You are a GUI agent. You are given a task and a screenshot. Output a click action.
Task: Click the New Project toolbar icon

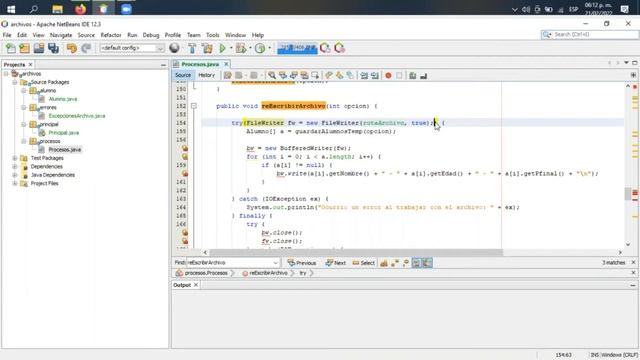(24, 48)
